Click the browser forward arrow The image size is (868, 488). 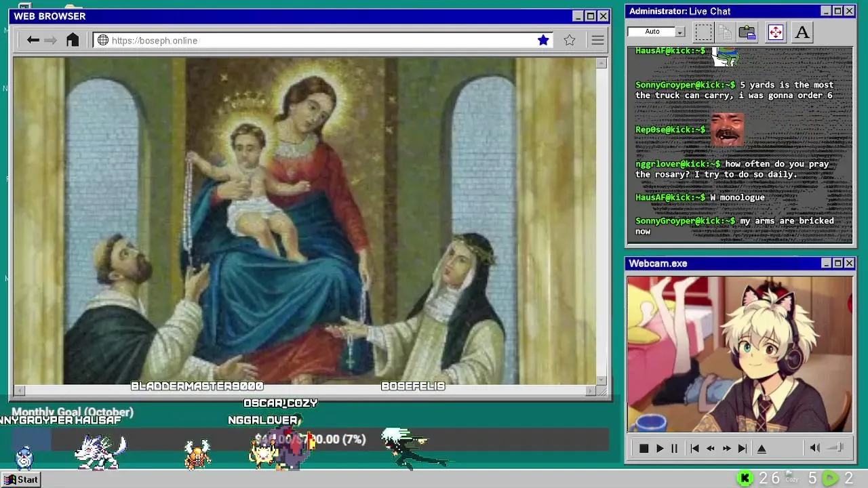[x=51, y=40]
